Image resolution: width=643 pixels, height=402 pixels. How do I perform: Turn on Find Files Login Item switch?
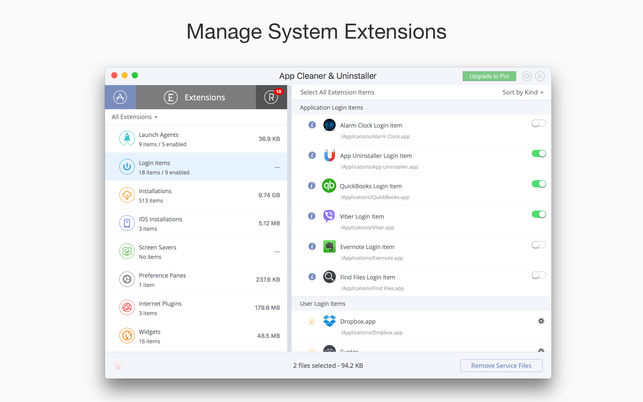[538, 275]
